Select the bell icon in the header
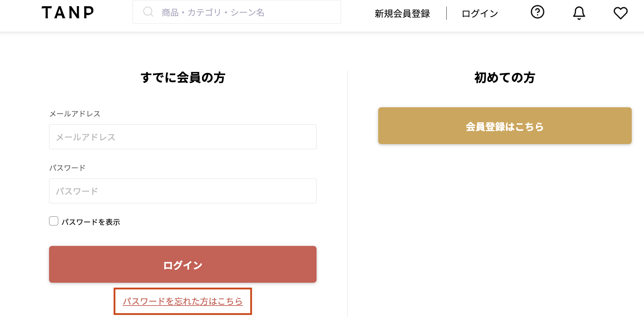Image resolution: width=644 pixels, height=327 pixels. tap(579, 13)
